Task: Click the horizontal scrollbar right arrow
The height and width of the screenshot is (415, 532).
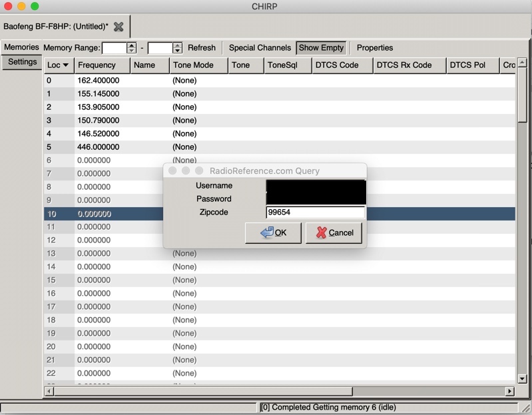Action: tap(509, 391)
